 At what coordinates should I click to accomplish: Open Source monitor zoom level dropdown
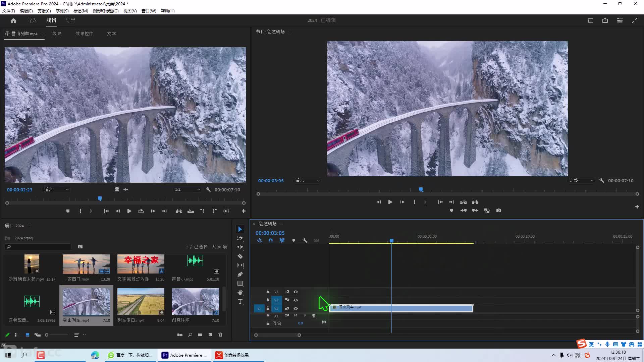click(56, 189)
